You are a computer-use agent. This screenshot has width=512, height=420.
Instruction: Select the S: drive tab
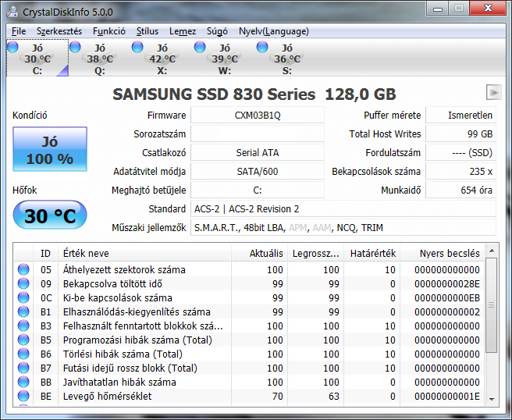tap(286, 59)
